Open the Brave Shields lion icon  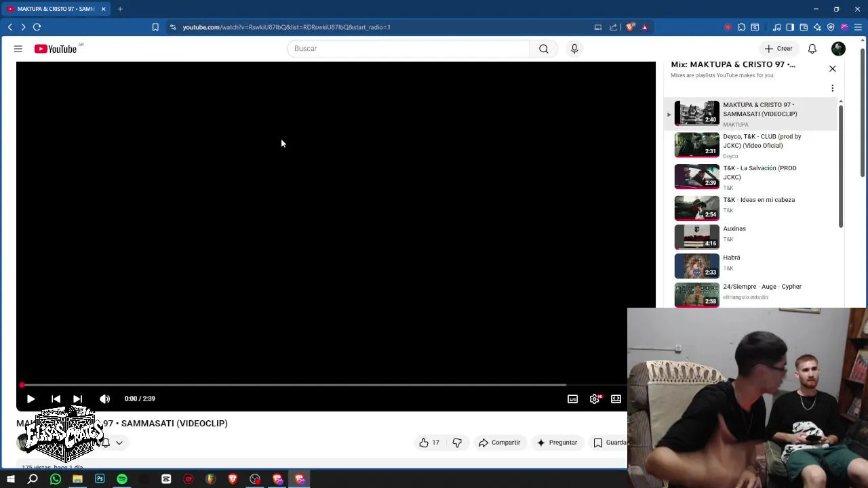pyautogui.click(x=630, y=27)
